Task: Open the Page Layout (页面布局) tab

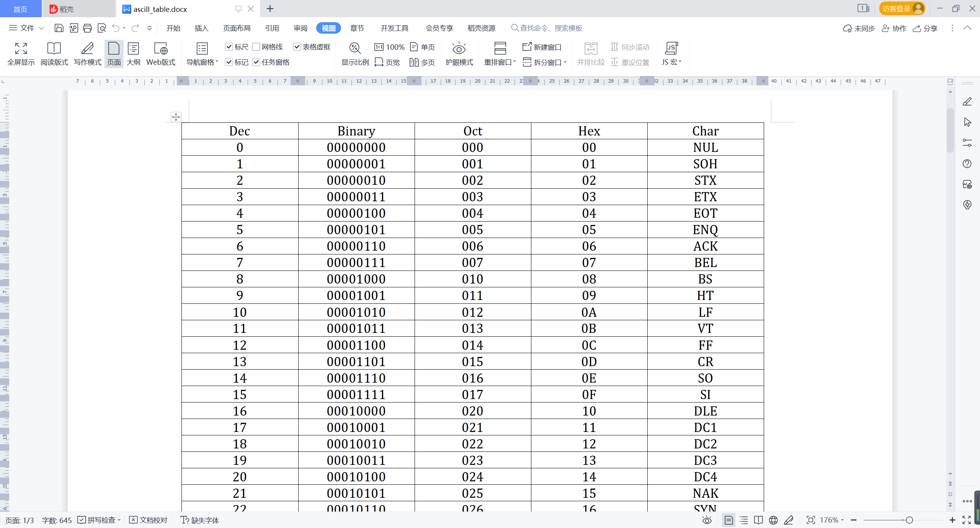Action: click(237, 28)
